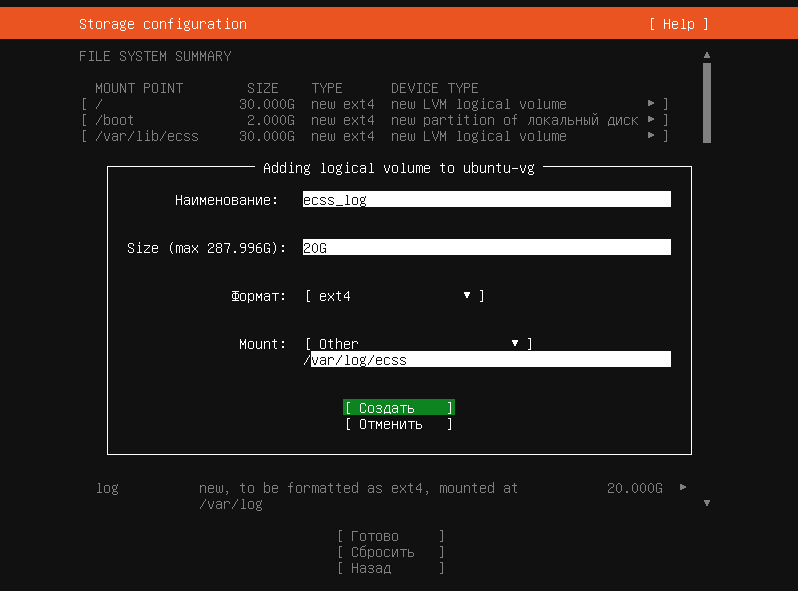Select the /var/lib/ecss mount point row
Image resolution: width=798 pixels, height=591 pixels.
click(x=375, y=136)
